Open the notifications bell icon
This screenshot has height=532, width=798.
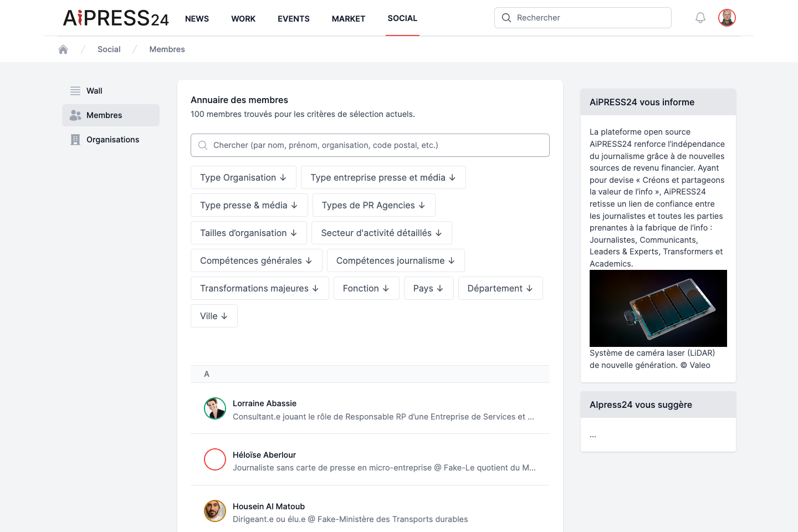[700, 18]
